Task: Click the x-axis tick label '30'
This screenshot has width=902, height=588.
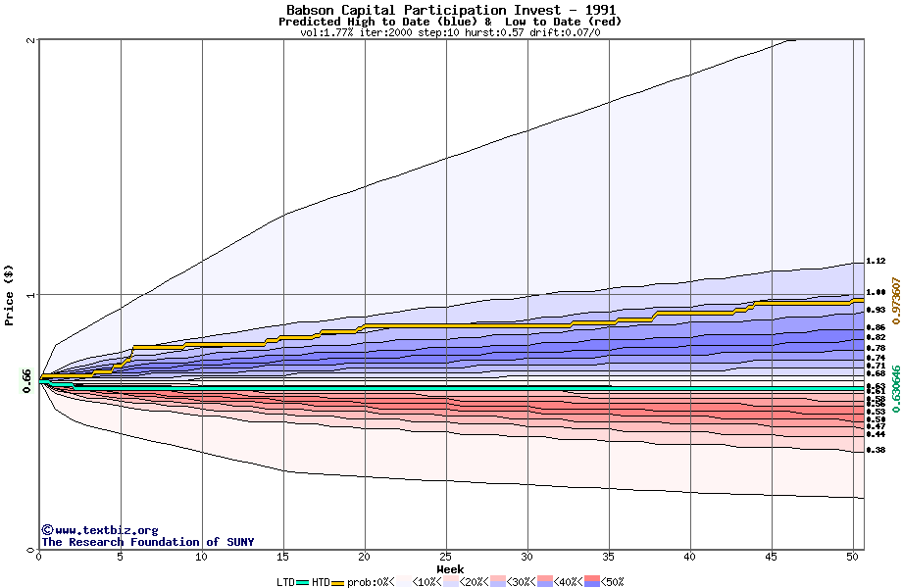Action: tap(526, 557)
